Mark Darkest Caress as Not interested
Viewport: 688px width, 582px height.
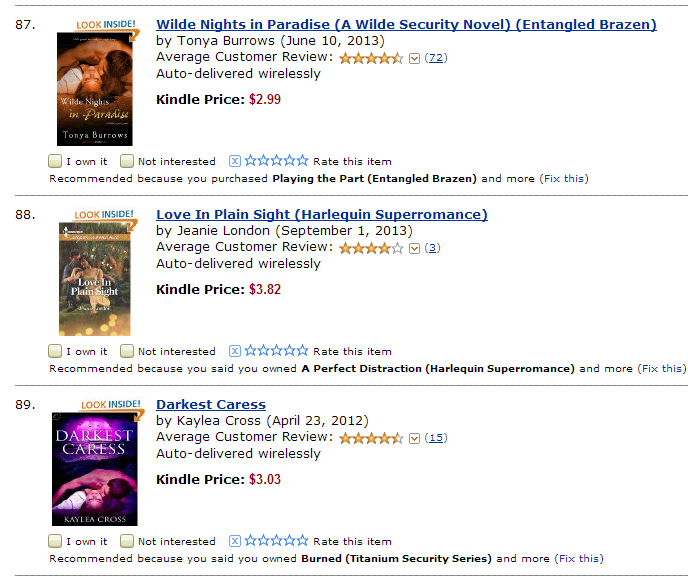point(127,541)
